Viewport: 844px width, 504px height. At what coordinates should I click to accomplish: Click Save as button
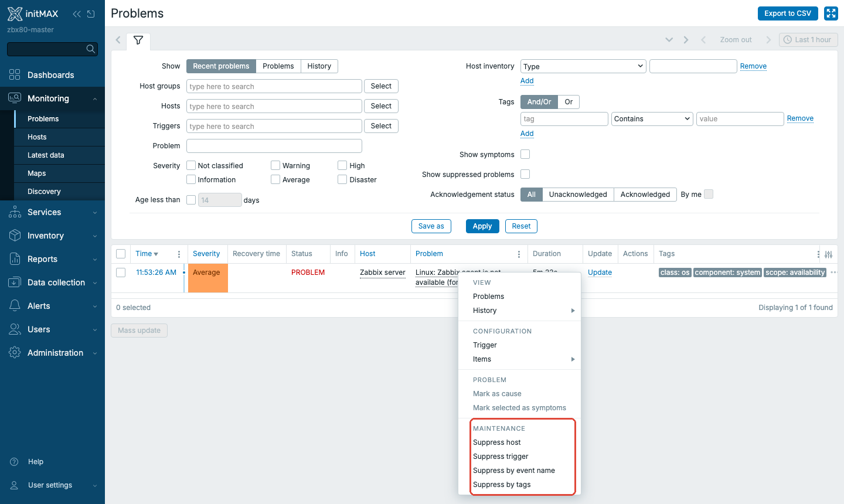coord(431,226)
